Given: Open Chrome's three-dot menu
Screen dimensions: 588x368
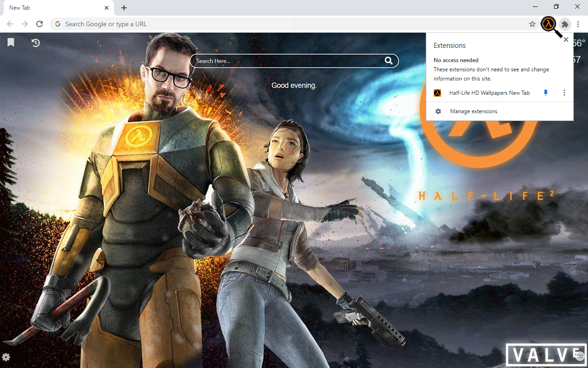Looking at the screenshot, I should click(578, 24).
